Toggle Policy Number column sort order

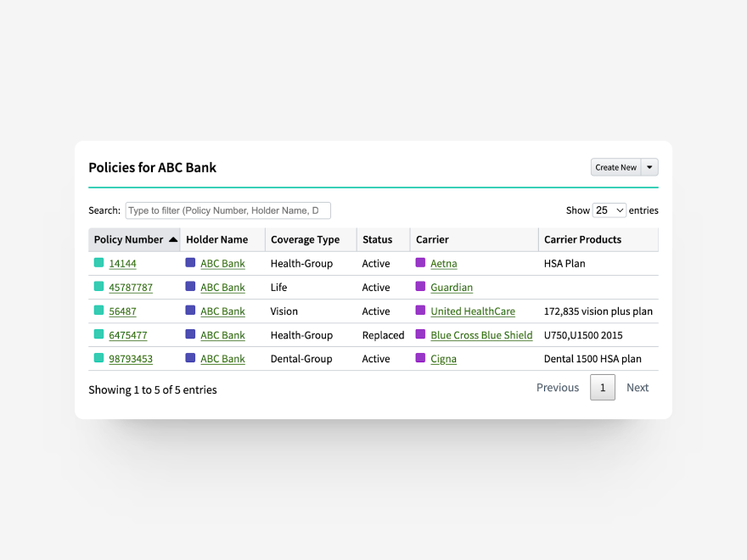point(134,239)
